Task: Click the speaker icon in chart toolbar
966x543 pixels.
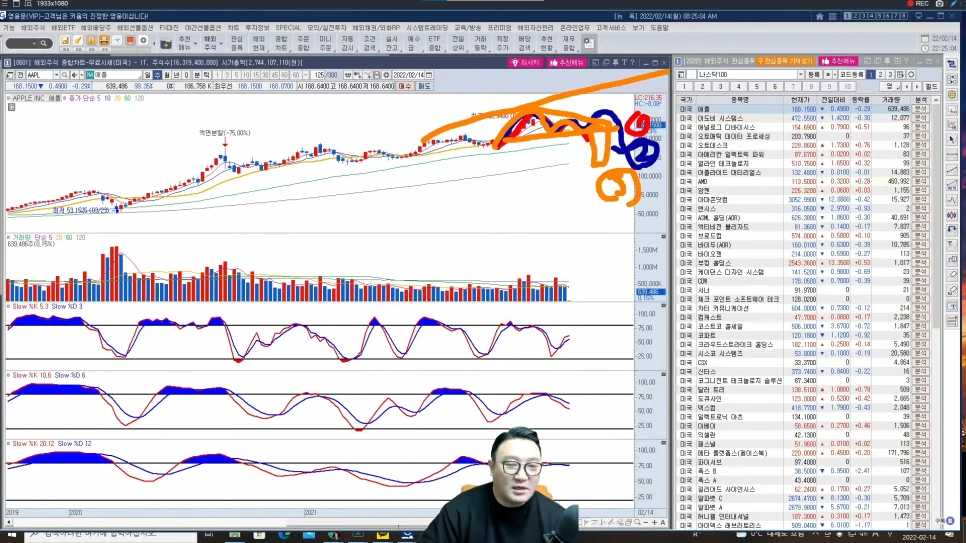Action: click(75, 75)
